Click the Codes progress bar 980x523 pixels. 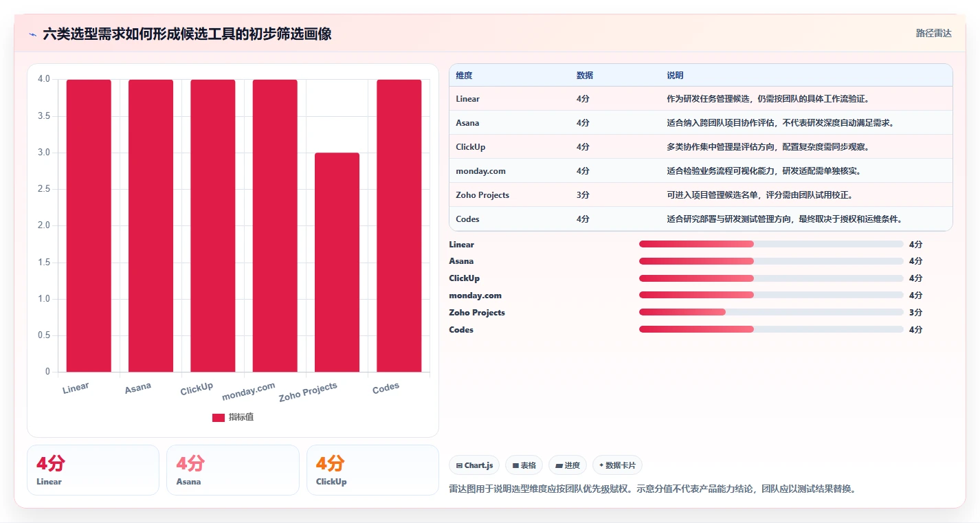(x=771, y=329)
